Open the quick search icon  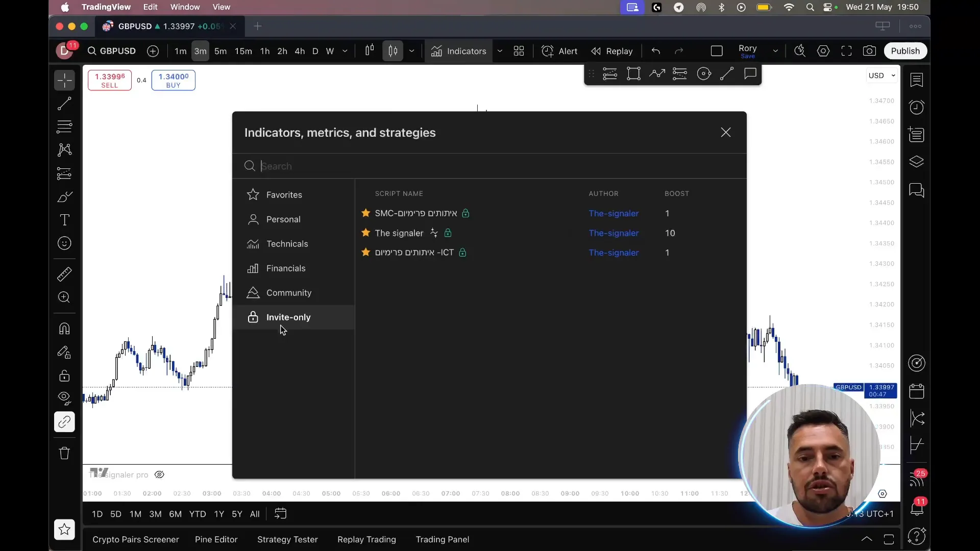click(800, 51)
